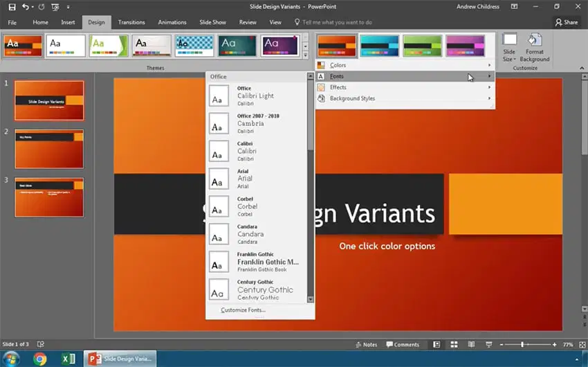Click the zoom slider handle
588x367 pixels.
522,344
